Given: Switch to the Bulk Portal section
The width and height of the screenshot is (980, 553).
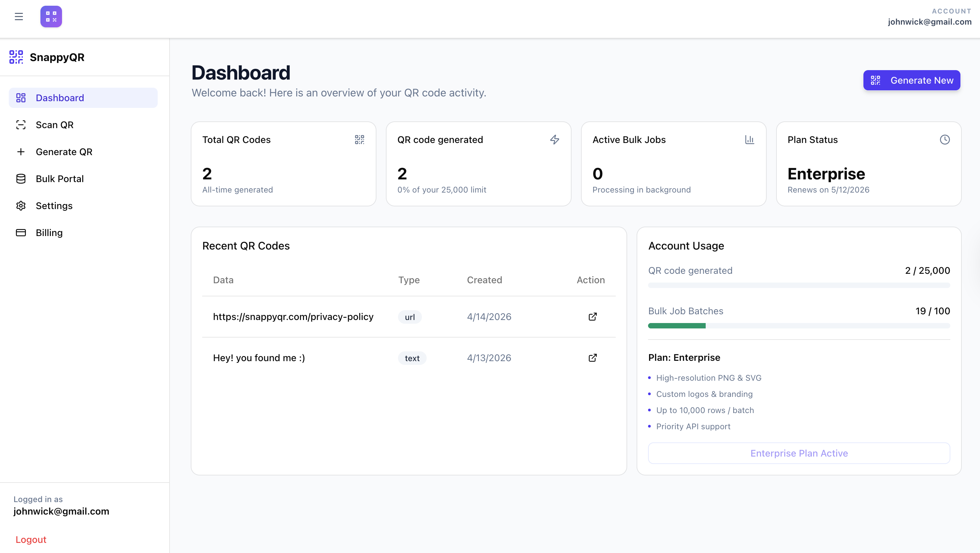Looking at the screenshot, I should coord(60,178).
